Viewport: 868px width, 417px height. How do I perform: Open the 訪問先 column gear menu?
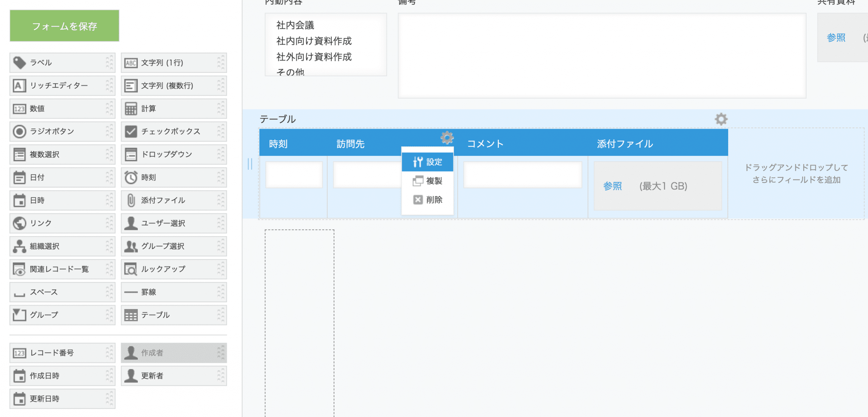[447, 138]
